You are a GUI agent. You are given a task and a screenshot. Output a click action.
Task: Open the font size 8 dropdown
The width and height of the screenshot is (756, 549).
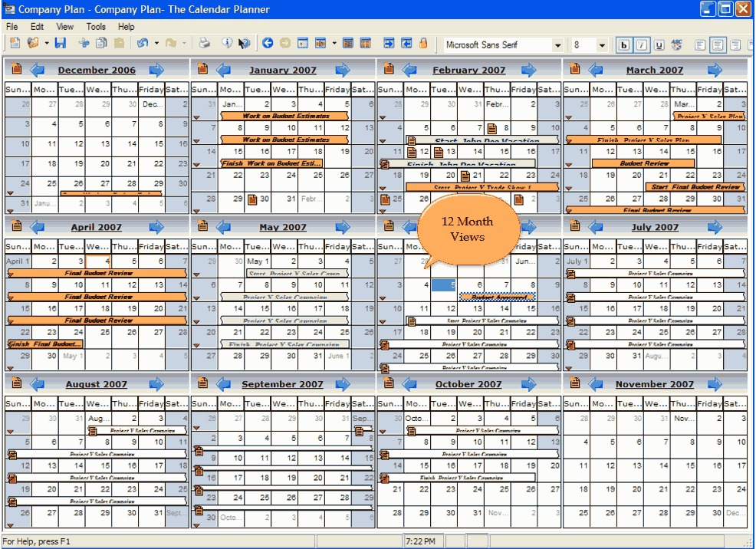pyautogui.click(x=602, y=45)
